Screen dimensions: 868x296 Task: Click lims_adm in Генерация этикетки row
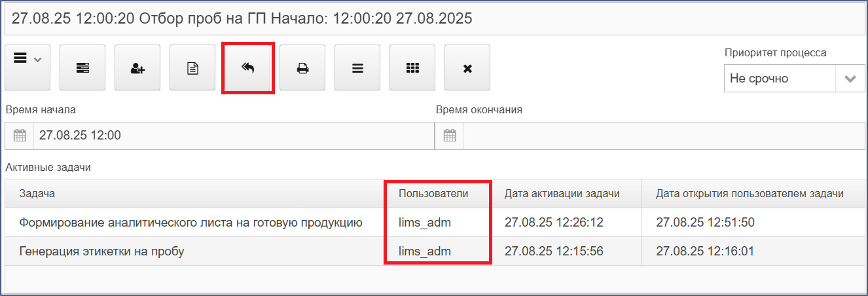(425, 251)
